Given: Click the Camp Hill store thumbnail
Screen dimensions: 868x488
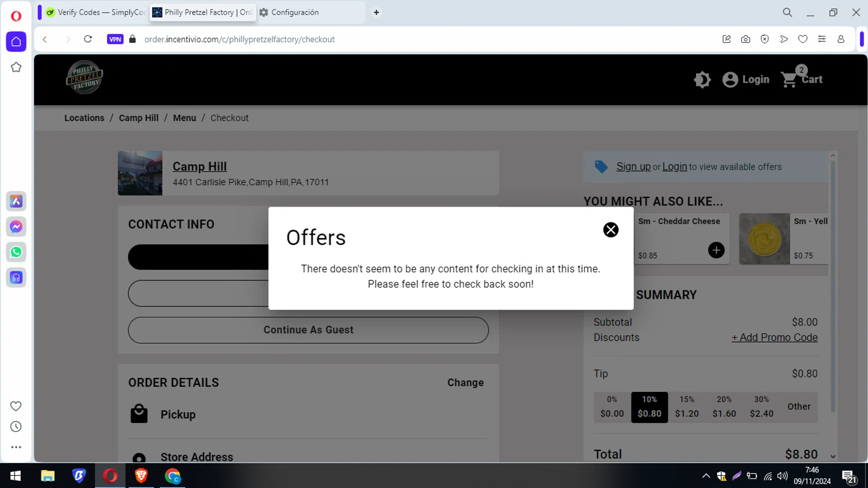Looking at the screenshot, I should 140,173.
